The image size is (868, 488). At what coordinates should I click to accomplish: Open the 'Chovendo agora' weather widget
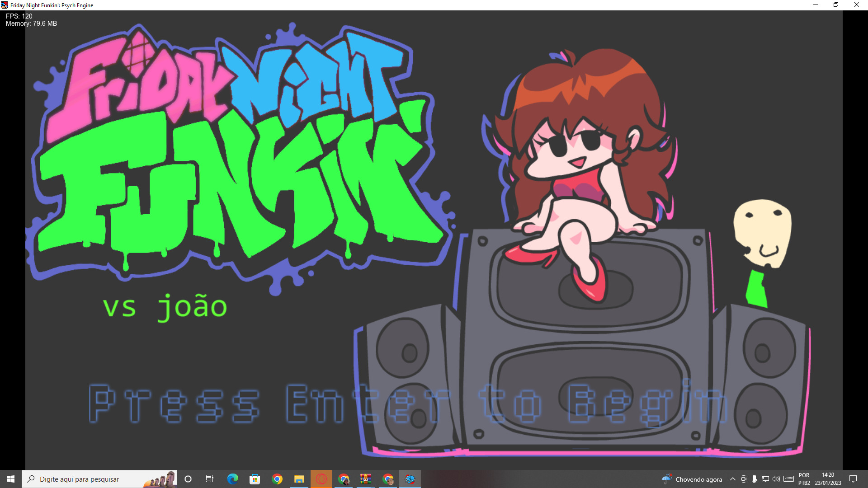click(692, 479)
